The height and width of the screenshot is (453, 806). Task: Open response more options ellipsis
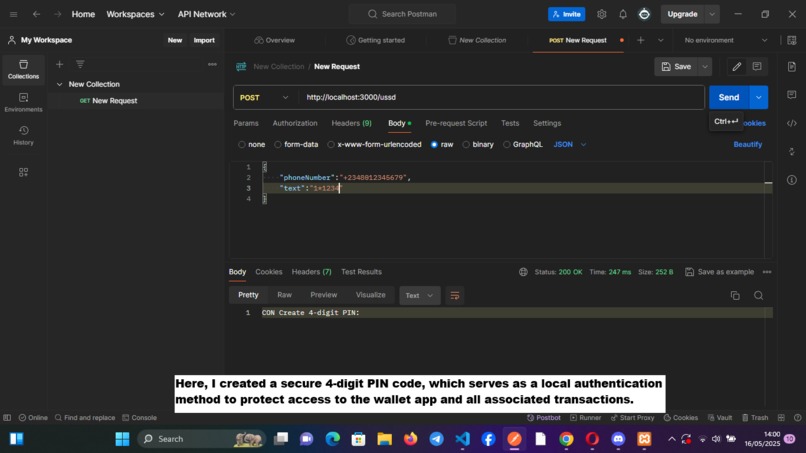click(767, 272)
